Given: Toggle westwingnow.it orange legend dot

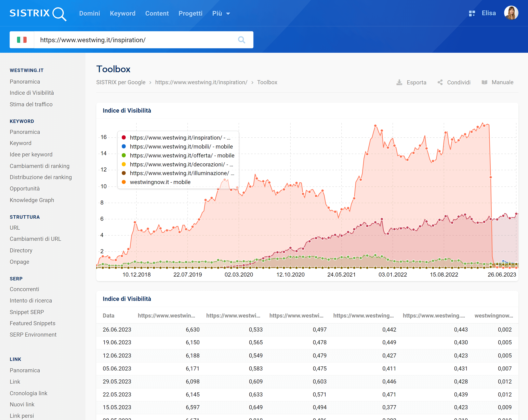Looking at the screenshot, I should pyautogui.click(x=124, y=182).
